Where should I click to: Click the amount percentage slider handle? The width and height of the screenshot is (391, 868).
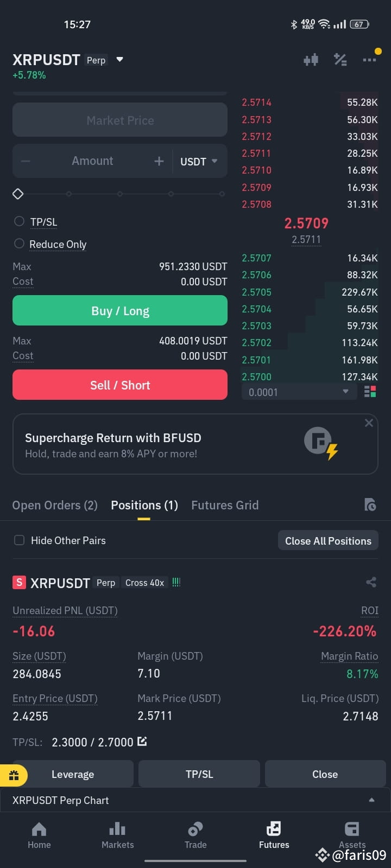(x=18, y=194)
